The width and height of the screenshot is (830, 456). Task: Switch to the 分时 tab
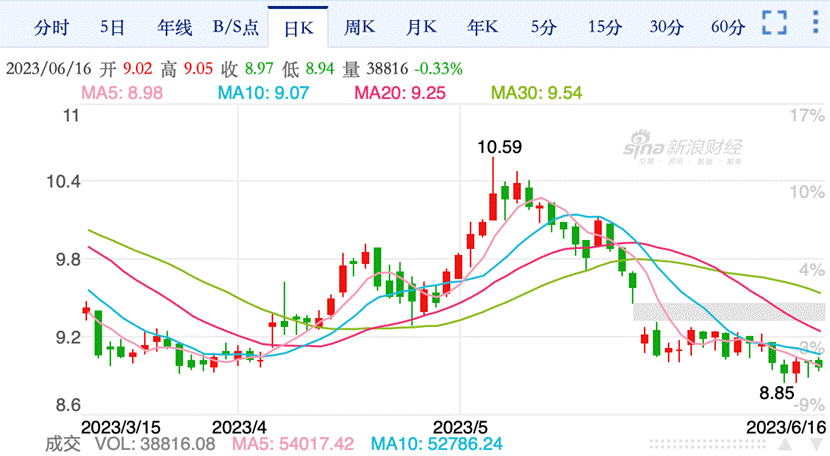51,27
